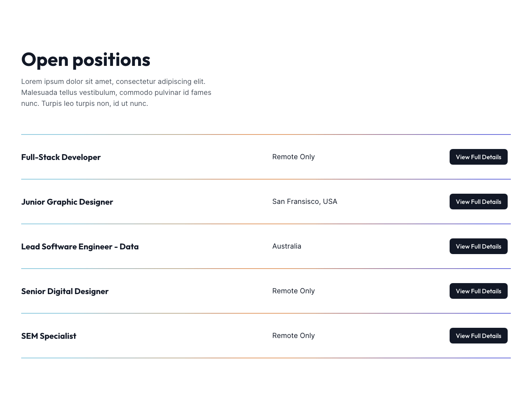Click the San Fransisco, USA location text

tap(304, 202)
